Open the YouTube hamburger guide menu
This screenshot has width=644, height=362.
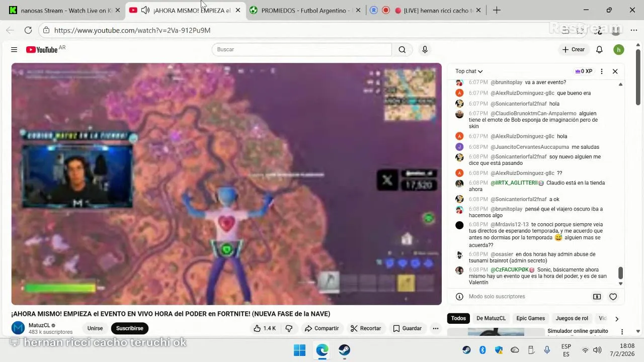[14, 50]
